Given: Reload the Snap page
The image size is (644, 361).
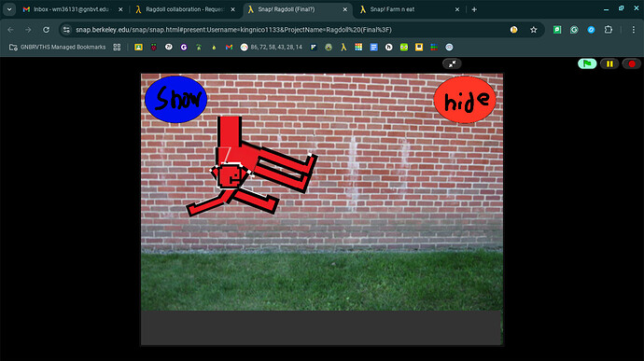Looking at the screenshot, I should [x=46, y=30].
